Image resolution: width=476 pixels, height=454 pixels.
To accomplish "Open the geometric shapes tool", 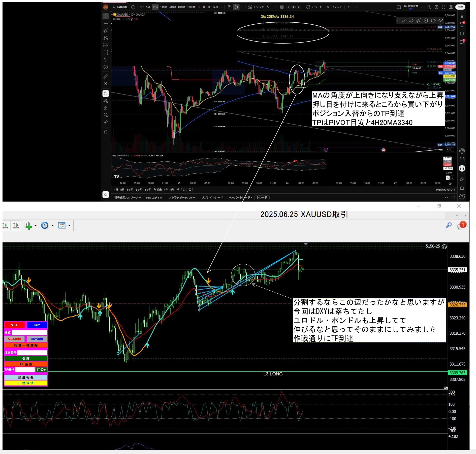I will (x=106, y=53).
